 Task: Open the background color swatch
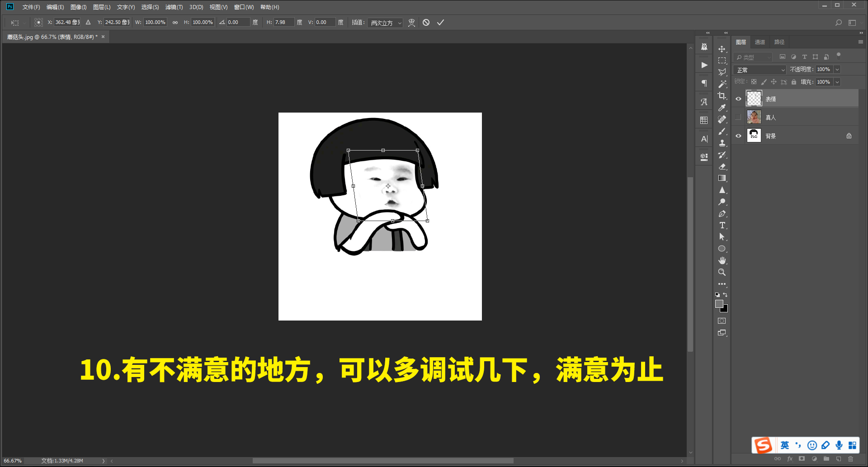725,310
